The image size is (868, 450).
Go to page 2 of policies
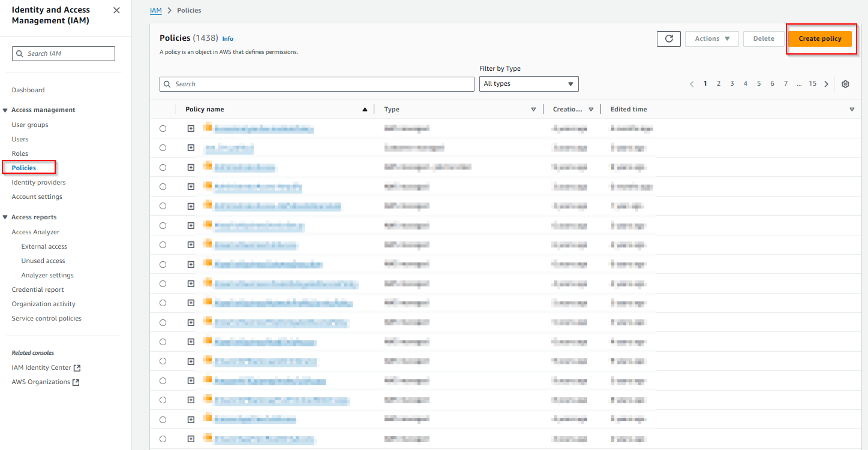(x=719, y=84)
